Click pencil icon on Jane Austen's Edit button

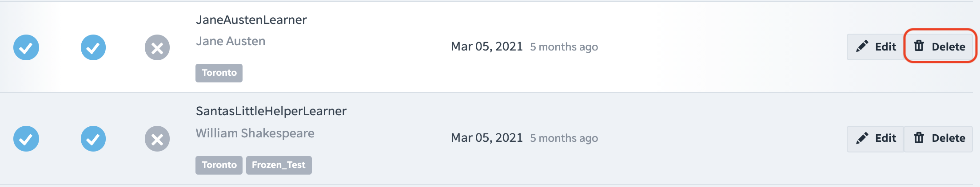pyautogui.click(x=862, y=46)
